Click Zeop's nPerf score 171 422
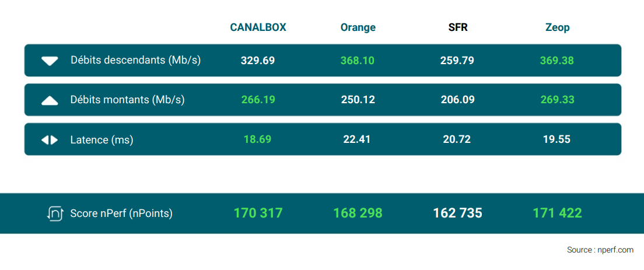644x270 pixels. pyautogui.click(x=557, y=213)
